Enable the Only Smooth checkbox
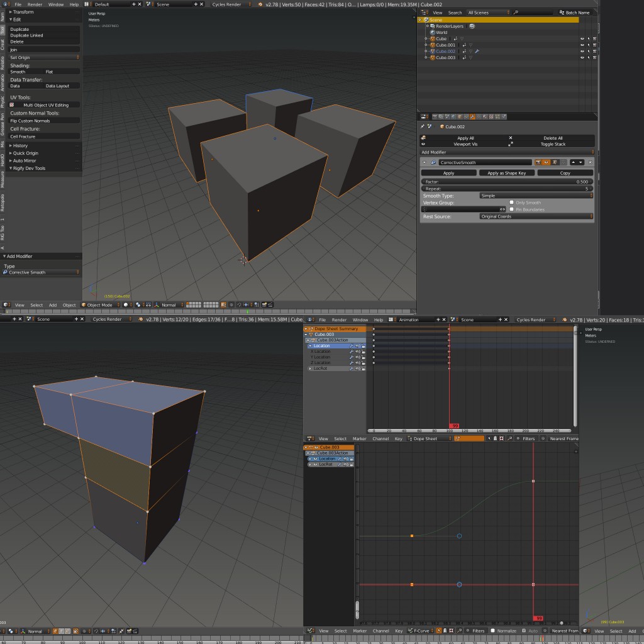Image resolution: width=644 pixels, height=644 pixels. tap(511, 203)
